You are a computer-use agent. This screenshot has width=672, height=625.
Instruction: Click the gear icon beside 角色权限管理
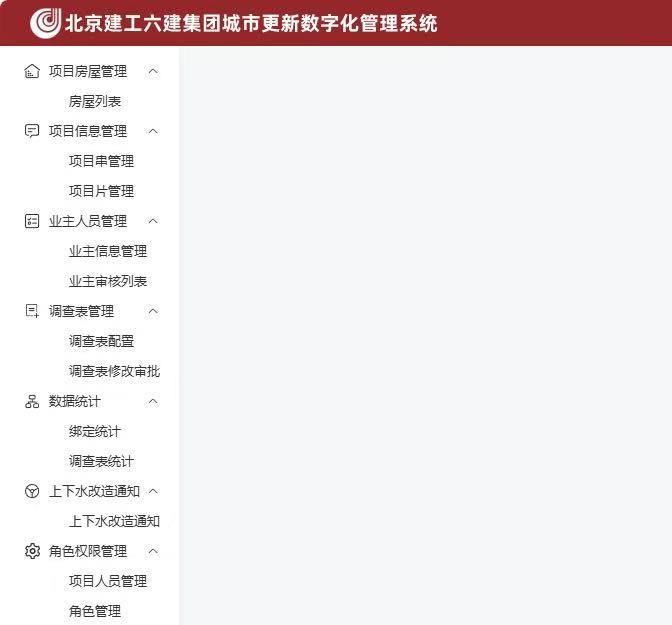32,551
